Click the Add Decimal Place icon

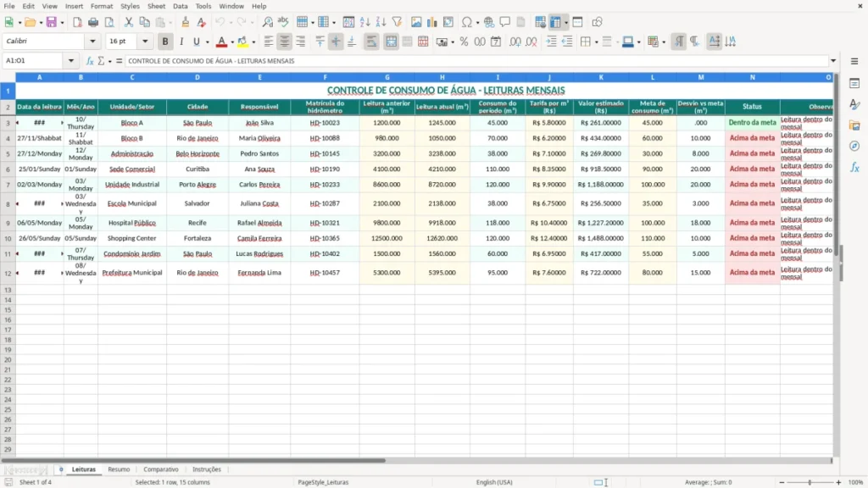(515, 42)
